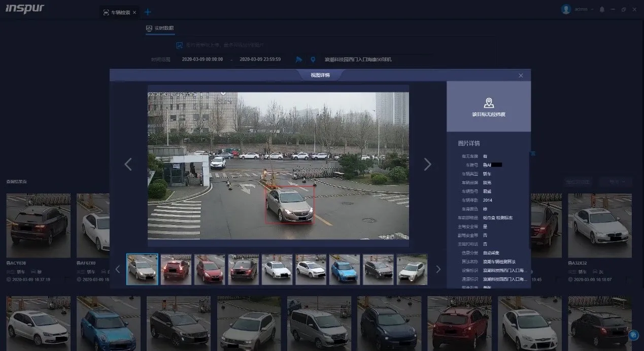The height and width of the screenshot is (351, 644).
Task: Open white car result 鲁AF67X0
Action: 93,225
